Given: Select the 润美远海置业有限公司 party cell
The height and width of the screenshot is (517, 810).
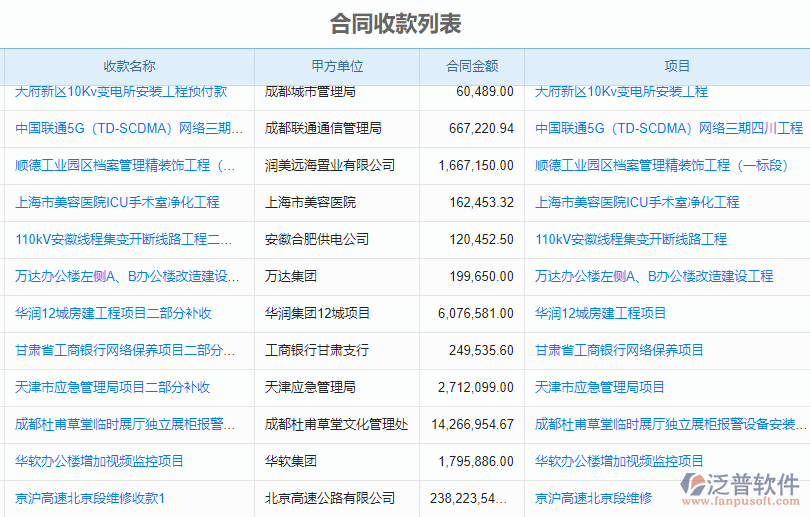Looking at the screenshot, I should pyautogui.click(x=329, y=165).
